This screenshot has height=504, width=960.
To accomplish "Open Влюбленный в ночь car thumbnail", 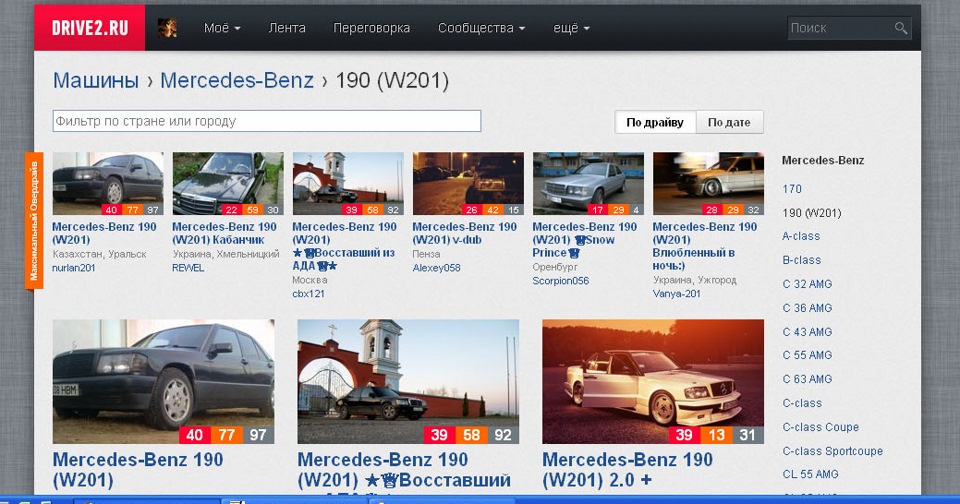I will pyautogui.click(x=708, y=184).
